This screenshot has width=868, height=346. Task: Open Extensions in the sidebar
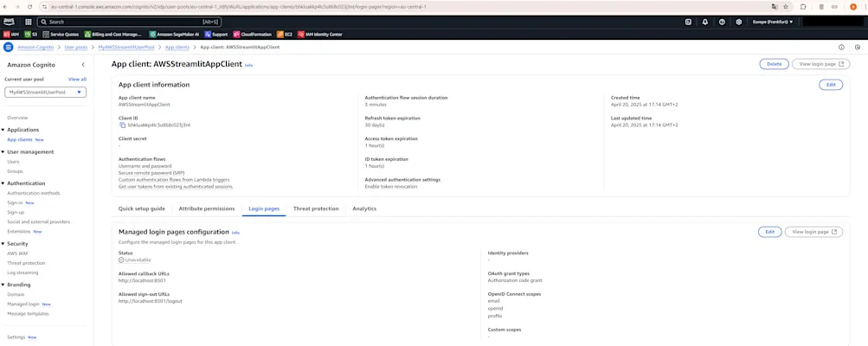coord(18,231)
